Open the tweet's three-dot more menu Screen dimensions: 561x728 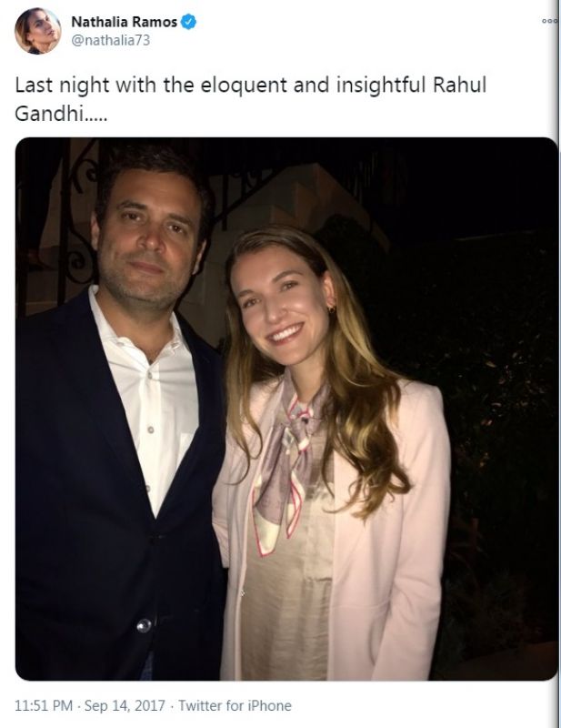point(546,19)
